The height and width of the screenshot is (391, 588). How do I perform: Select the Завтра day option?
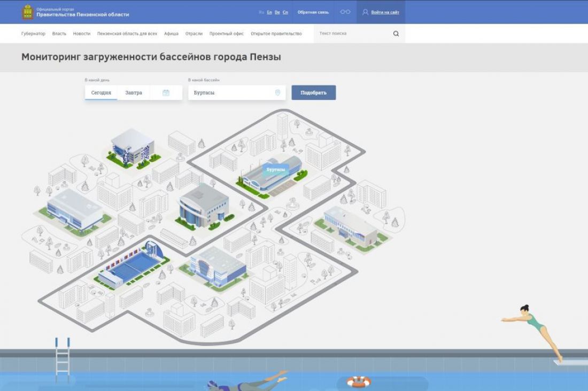tap(134, 92)
